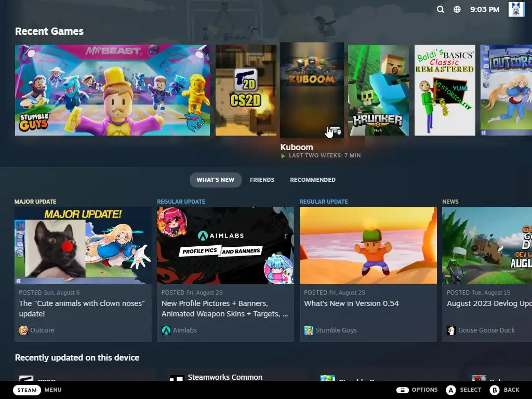
Task: Click the Kuboom game title text
Action: click(x=297, y=147)
